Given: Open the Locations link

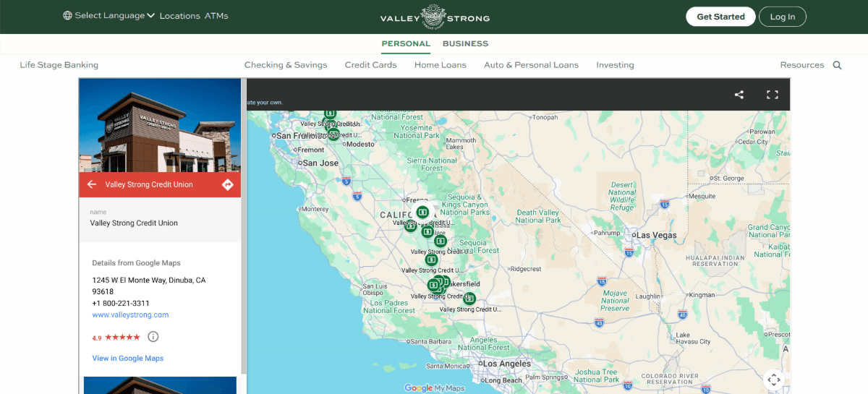Looking at the screenshot, I should [x=179, y=16].
